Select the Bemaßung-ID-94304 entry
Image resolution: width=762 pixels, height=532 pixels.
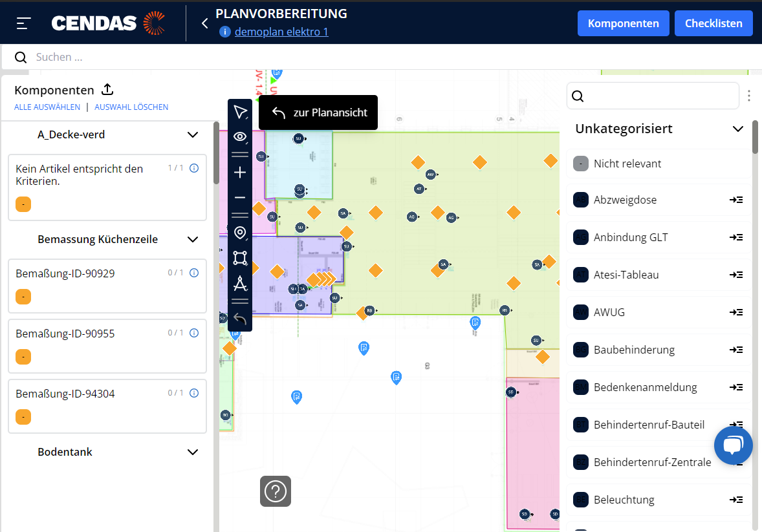pos(107,406)
